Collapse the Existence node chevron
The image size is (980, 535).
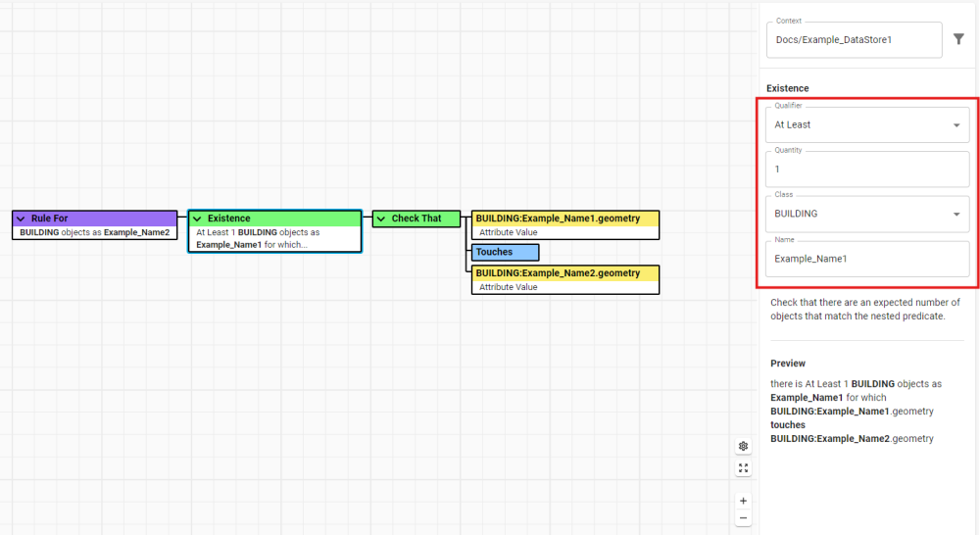[x=196, y=219]
